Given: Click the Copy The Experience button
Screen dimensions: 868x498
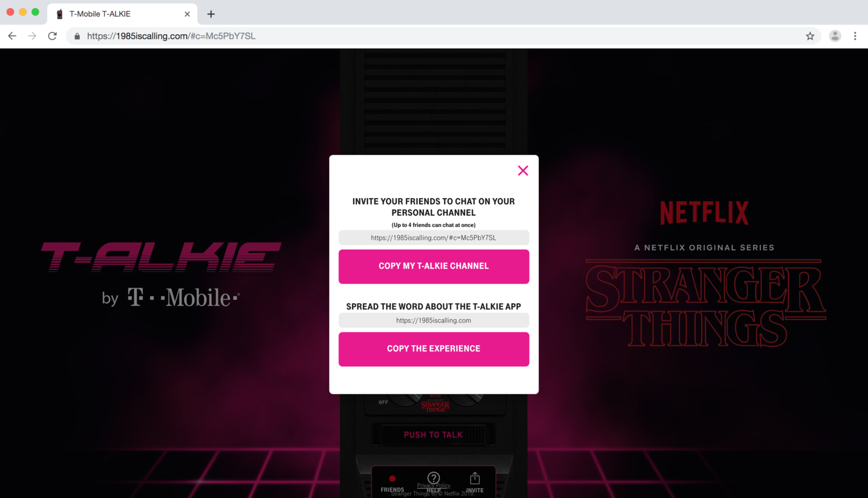Looking at the screenshot, I should 433,349.
